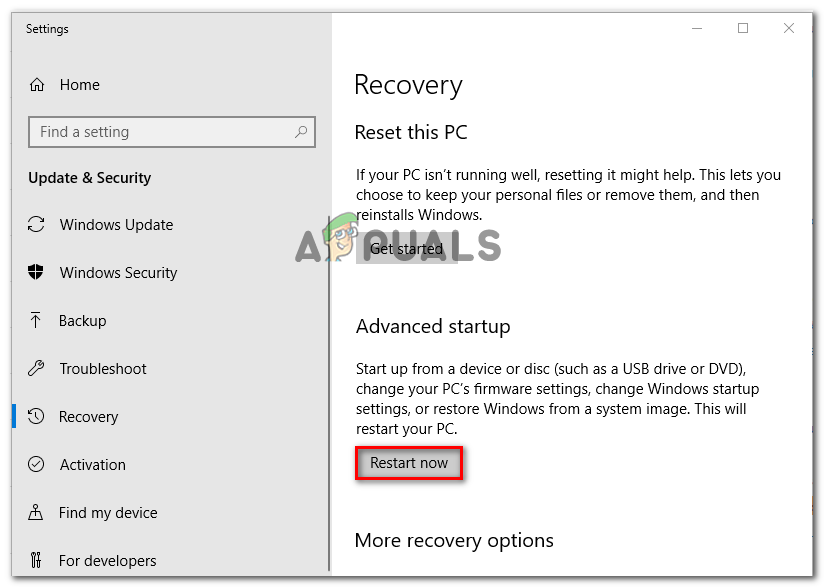The image size is (824, 587).
Task: Select the Home navigation entry
Action: 79,85
